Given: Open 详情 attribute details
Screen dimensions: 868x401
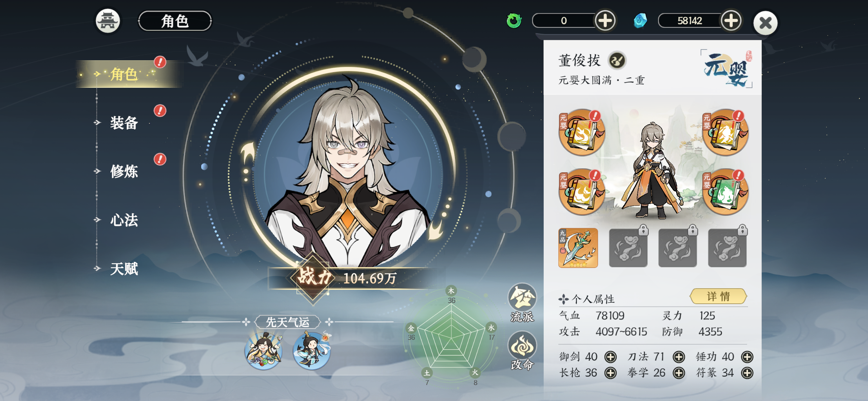Looking at the screenshot, I should click(718, 296).
